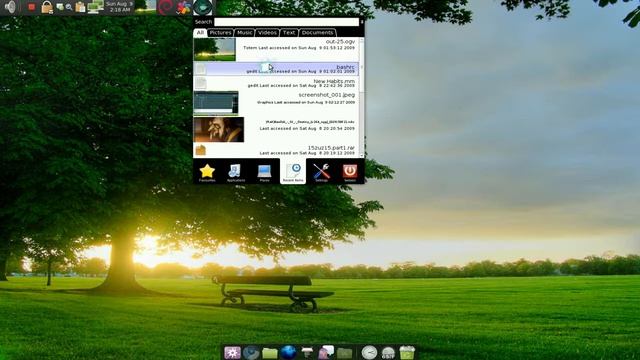Screen dimensions: 640x360
Task: Click the clipboard icon in top panel
Action: pyautogui.click(x=80, y=7)
